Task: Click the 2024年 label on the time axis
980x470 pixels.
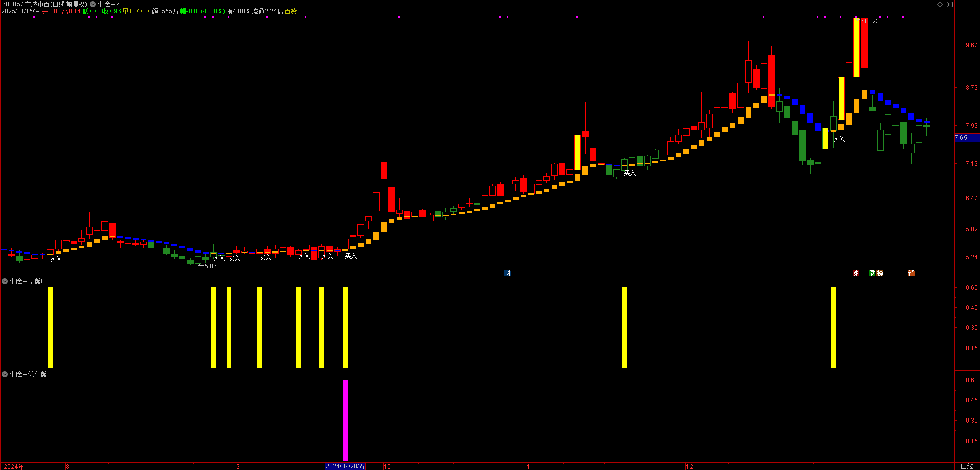Action: (13, 467)
